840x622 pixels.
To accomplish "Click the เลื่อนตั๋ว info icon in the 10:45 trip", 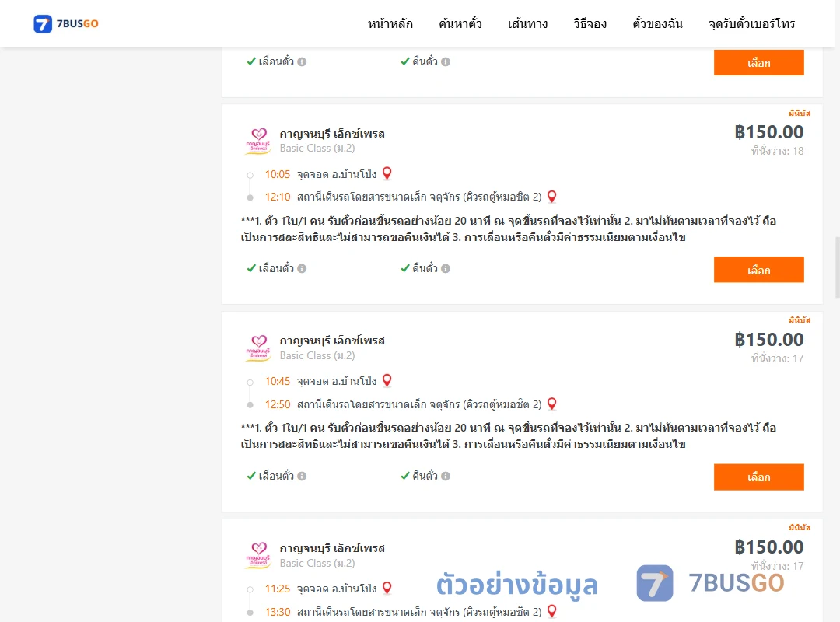I will (x=302, y=476).
